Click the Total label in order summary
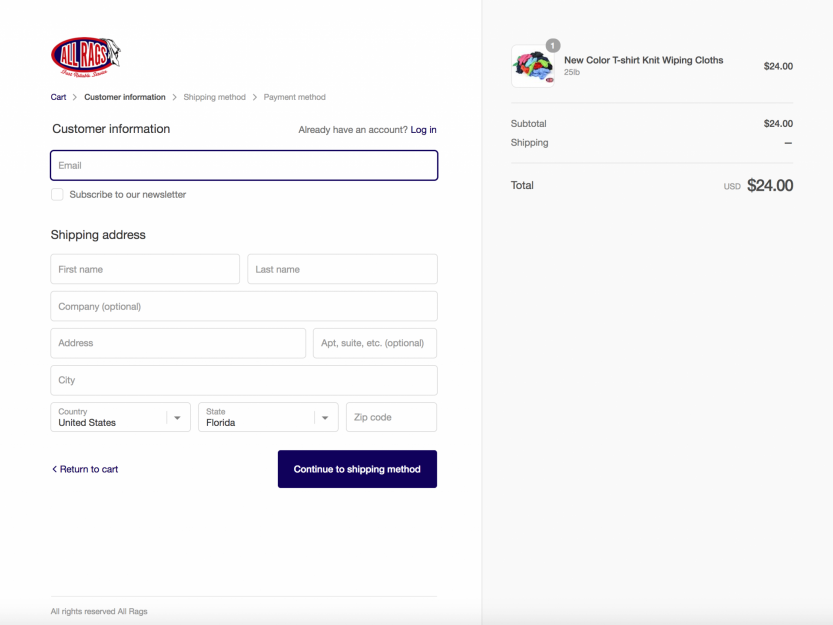 pyautogui.click(x=522, y=185)
